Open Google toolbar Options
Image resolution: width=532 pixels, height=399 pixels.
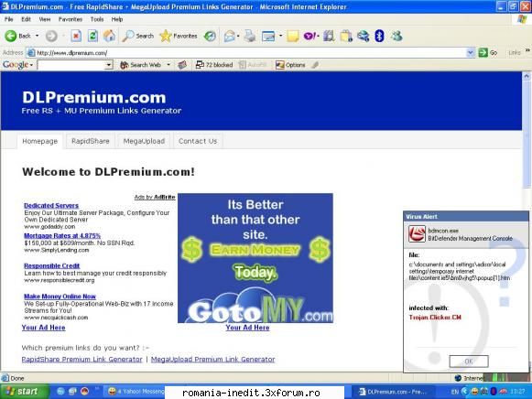(x=290, y=65)
